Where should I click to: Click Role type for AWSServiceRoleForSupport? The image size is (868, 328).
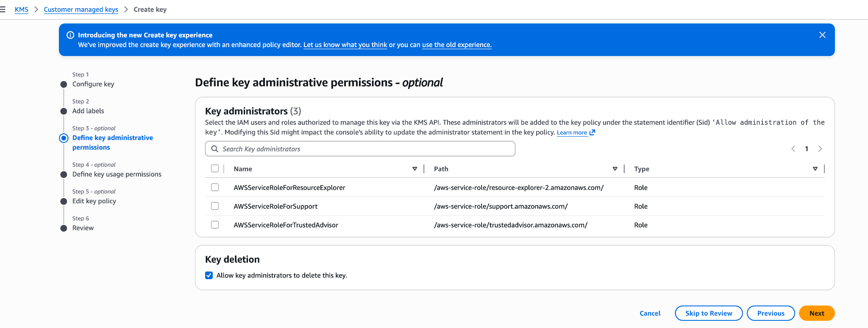[641, 206]
